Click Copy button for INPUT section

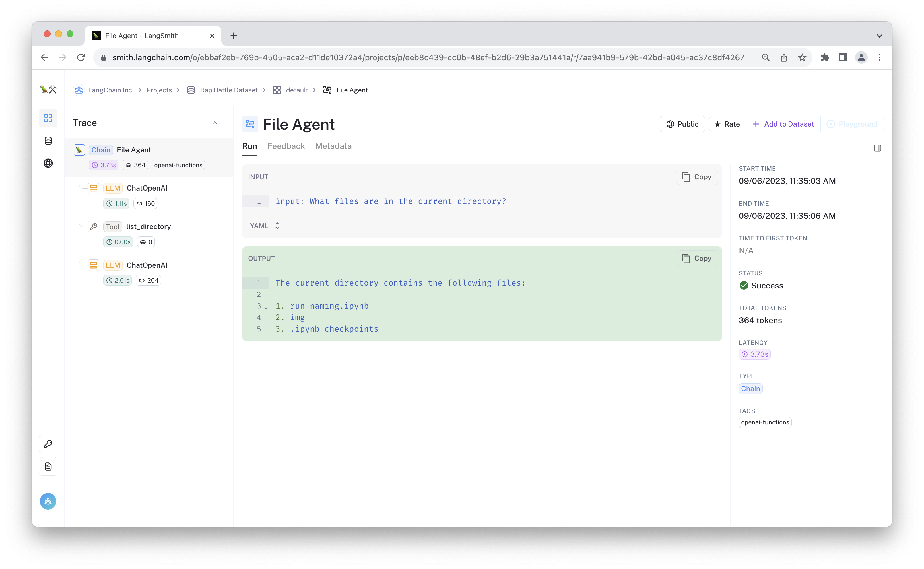tap(696, 176)
